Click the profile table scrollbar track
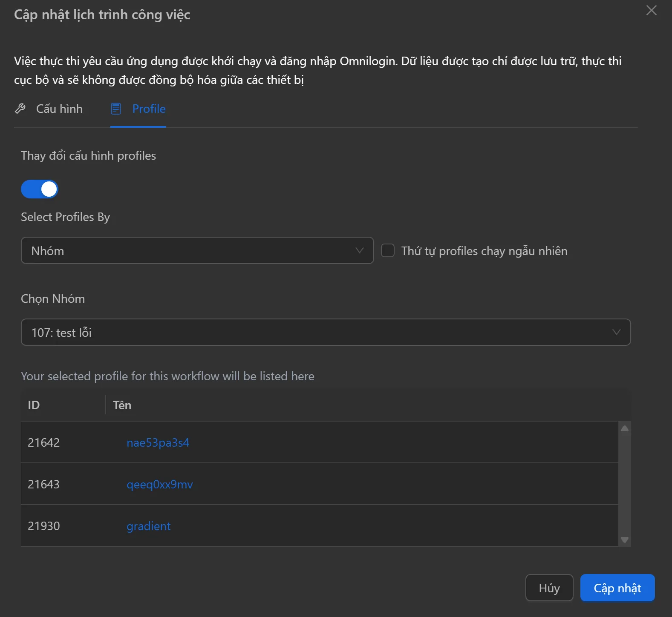672x617 pixels. pos(625,484)
